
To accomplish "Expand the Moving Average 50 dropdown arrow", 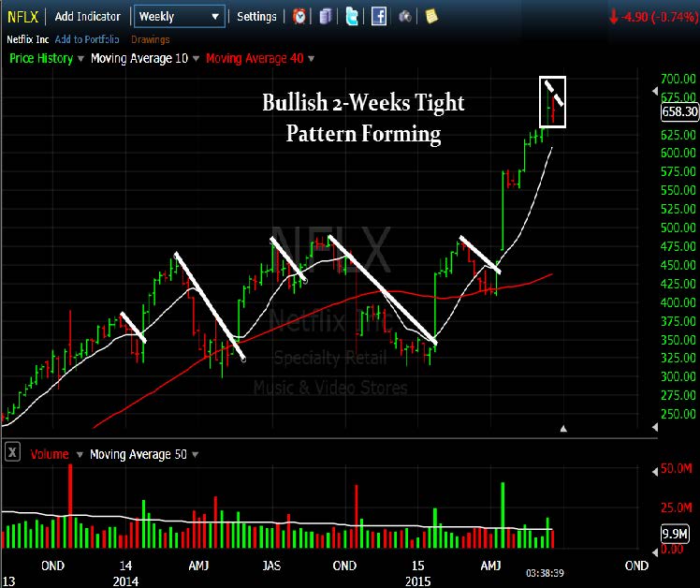I will 195,455.
